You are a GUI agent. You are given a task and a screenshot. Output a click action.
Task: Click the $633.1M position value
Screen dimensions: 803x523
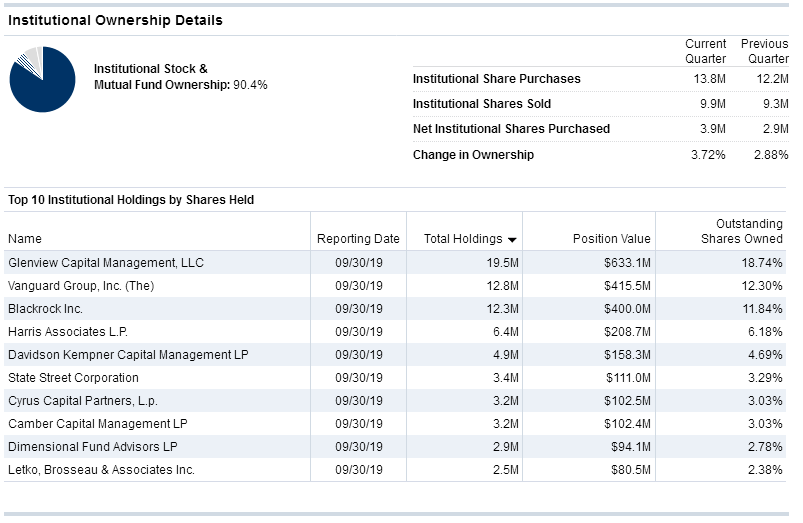627,263
